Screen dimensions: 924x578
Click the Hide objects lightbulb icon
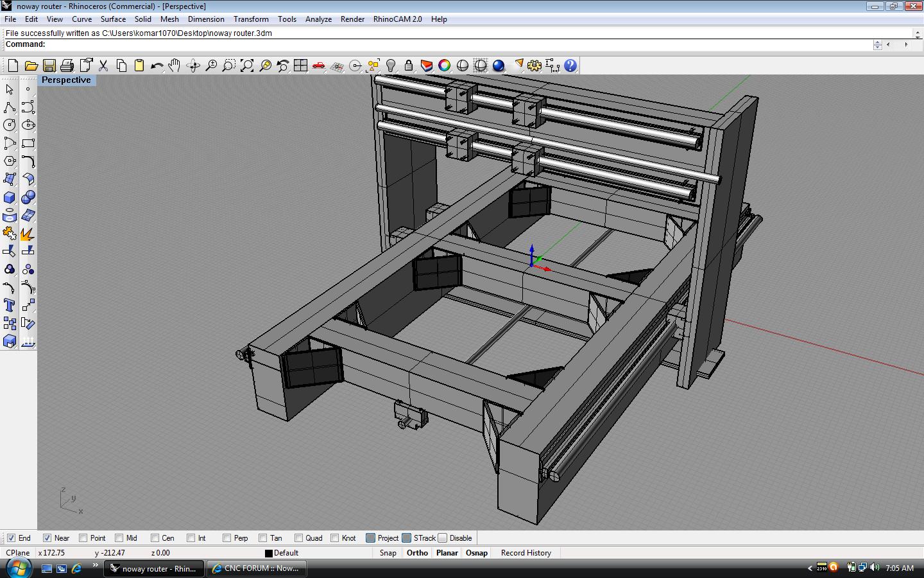pyautogui.click(x=390, y=66)
